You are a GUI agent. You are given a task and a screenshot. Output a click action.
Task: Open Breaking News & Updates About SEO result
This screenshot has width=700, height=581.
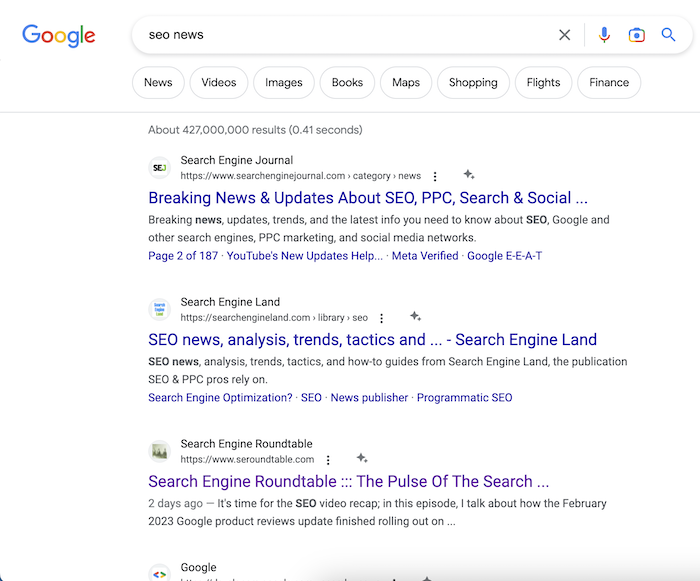click(368, 198)
